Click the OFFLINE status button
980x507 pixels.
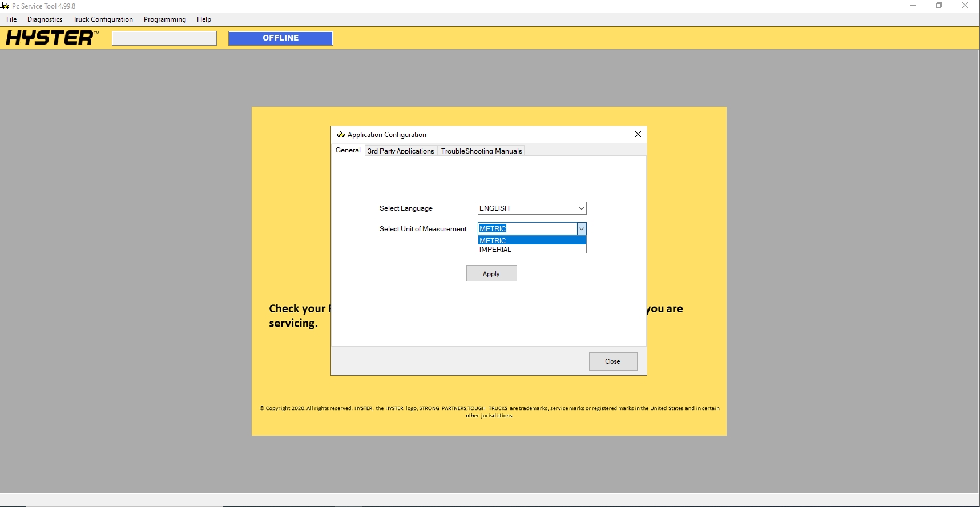[280, 38]
